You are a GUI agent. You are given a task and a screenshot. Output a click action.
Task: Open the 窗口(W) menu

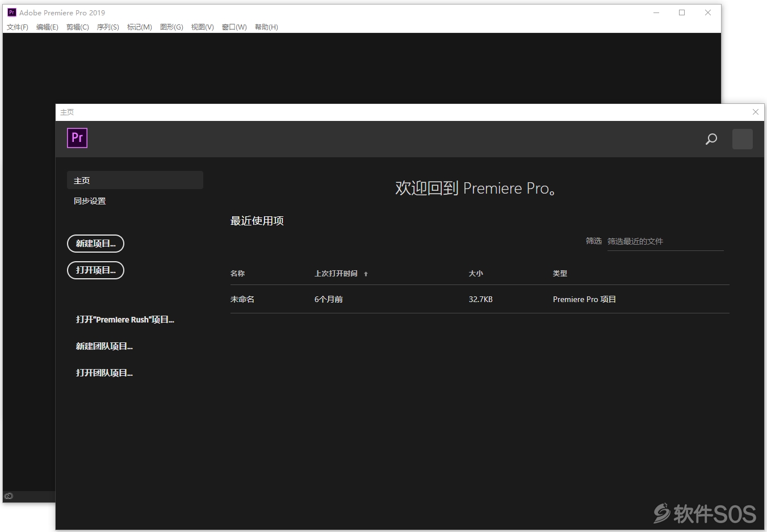coord(234,27)
